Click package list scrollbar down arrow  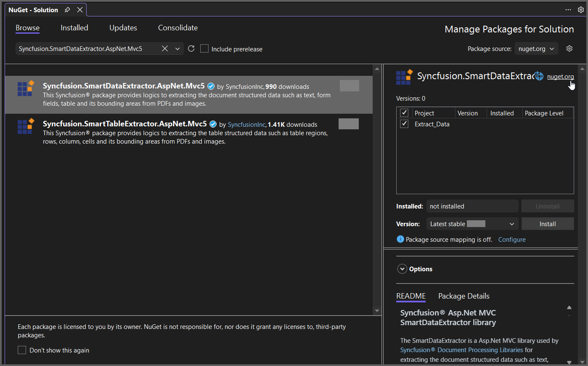tap(377, 311)
